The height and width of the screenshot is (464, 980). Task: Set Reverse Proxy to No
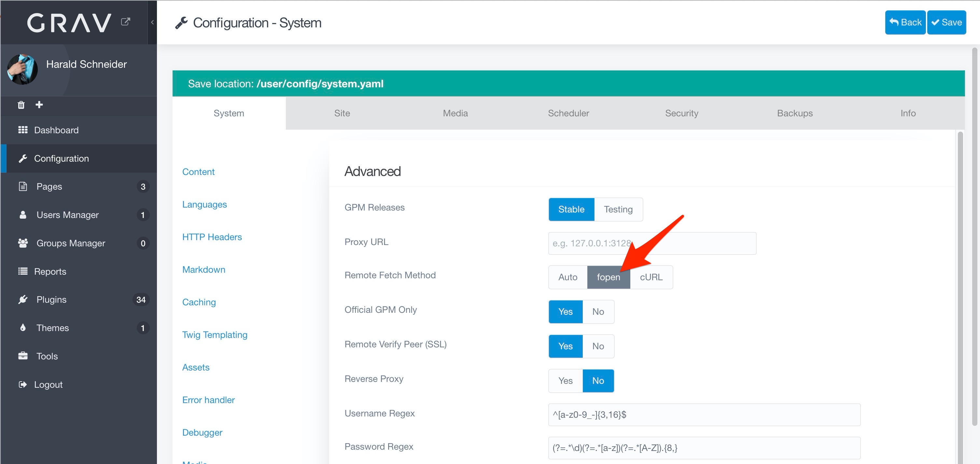[598, 381]
